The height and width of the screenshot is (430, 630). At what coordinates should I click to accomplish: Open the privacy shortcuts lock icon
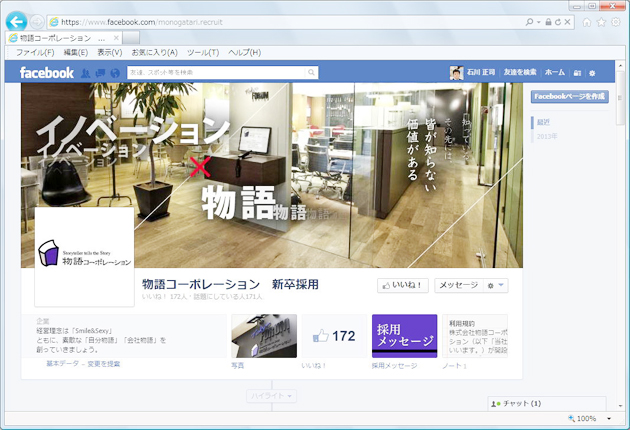point(577,73)
